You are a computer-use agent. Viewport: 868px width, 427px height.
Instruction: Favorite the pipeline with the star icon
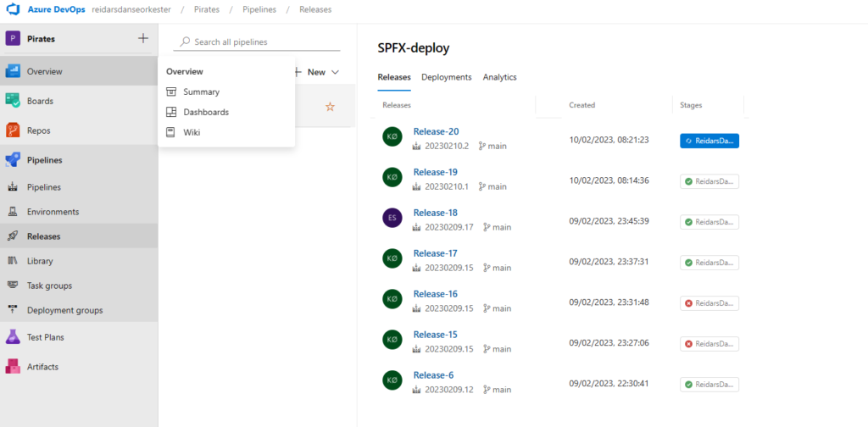pos(330,107)
